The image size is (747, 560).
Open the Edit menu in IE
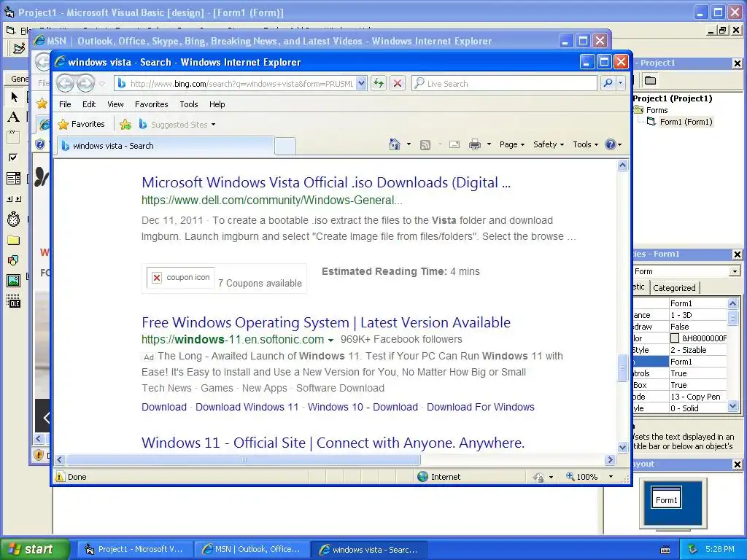coord(88,104)
